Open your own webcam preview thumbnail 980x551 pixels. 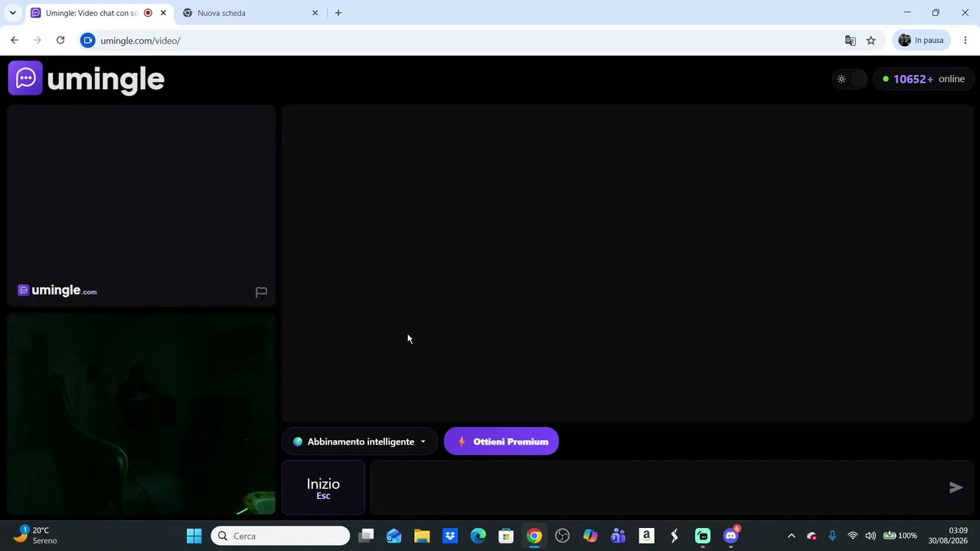pos(142,414)
